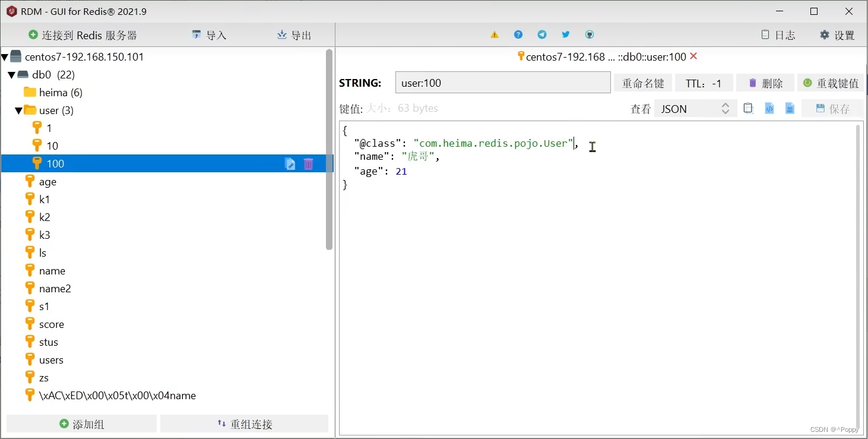Click the warning triangle icon
This screenshot has width=868, height=439.
coord(495,34)
